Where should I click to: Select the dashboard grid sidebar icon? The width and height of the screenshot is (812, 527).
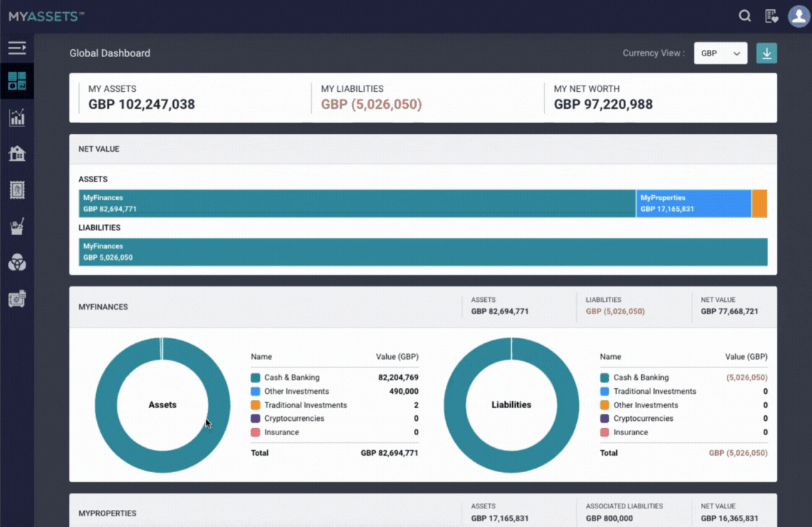16,80
